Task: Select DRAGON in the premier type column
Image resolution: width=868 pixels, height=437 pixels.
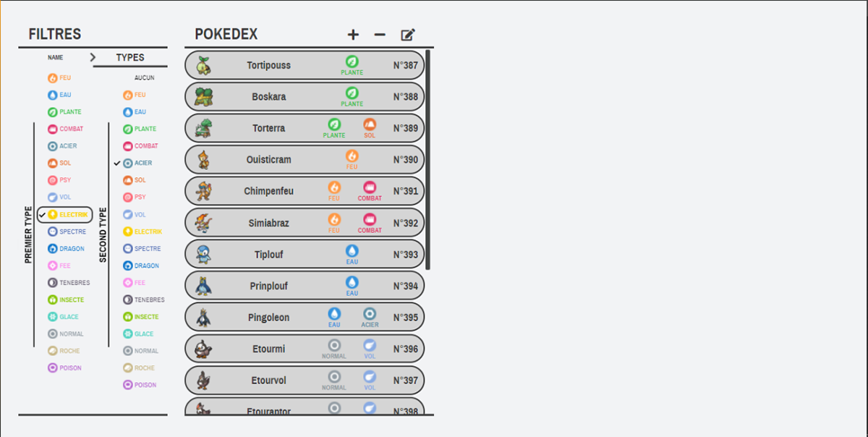Action: 66,249
